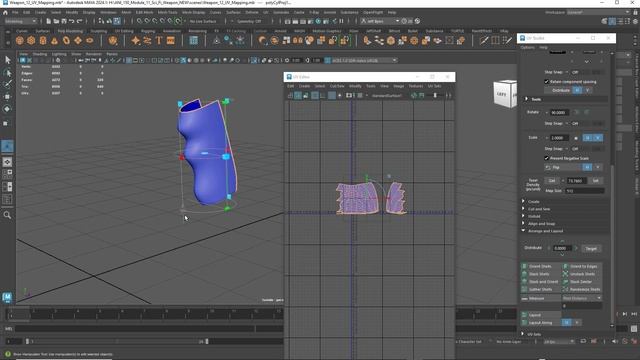Screen dimensions: 640x360
Task: Activate the Rotate tool in the toolbox
Action: point(7,109)
